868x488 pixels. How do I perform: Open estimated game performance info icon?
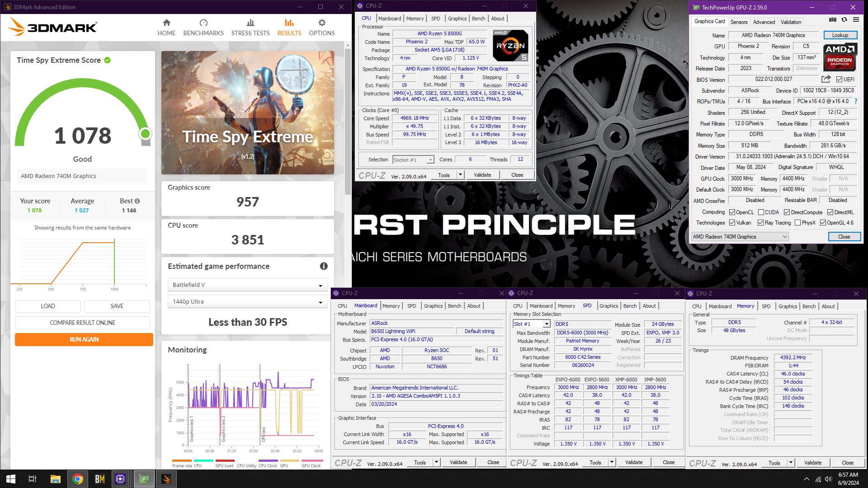324,266
